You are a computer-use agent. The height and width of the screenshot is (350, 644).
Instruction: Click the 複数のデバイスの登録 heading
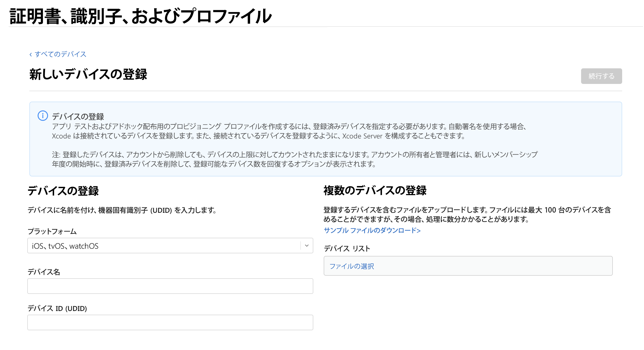[375, 190]
